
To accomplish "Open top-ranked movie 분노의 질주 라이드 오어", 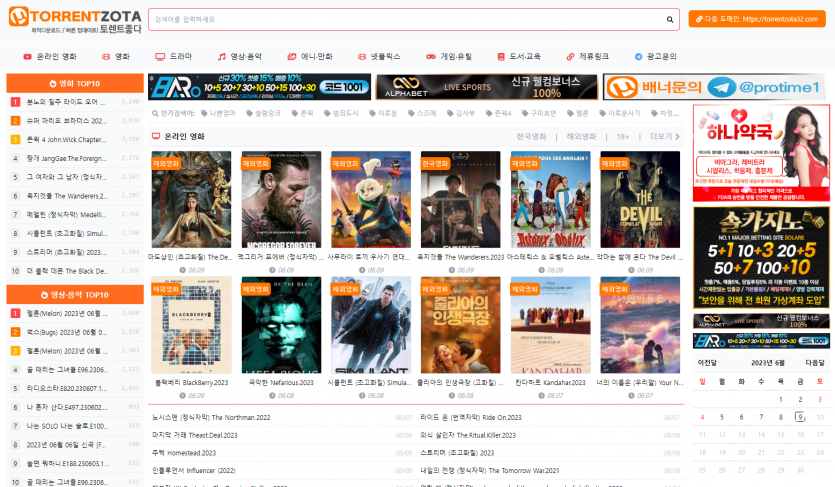I will pyautogui.click(x=66, y=102).
